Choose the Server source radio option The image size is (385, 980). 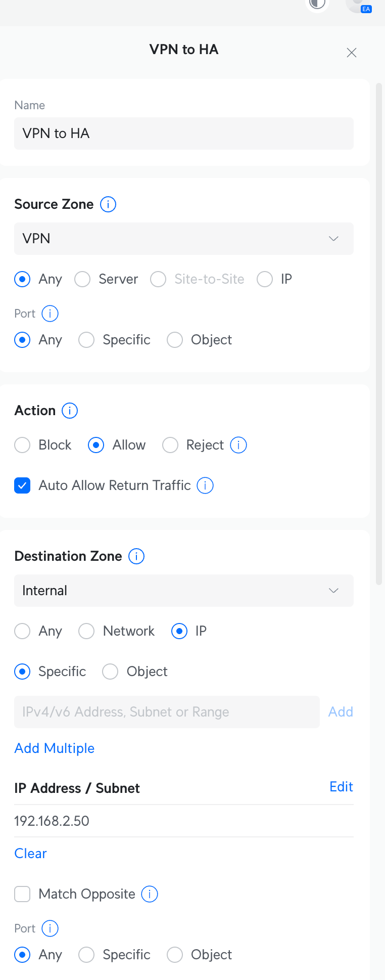click(82, 279)
